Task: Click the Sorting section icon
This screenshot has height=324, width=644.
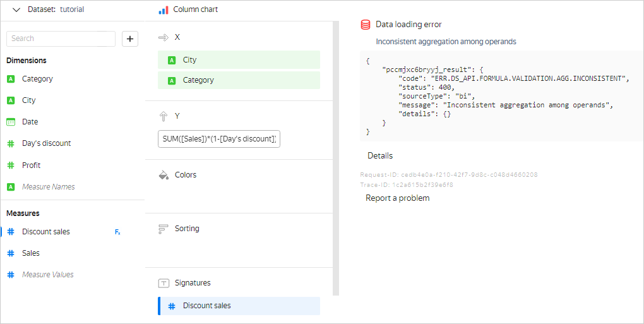Action: click(x=163, y=229)
